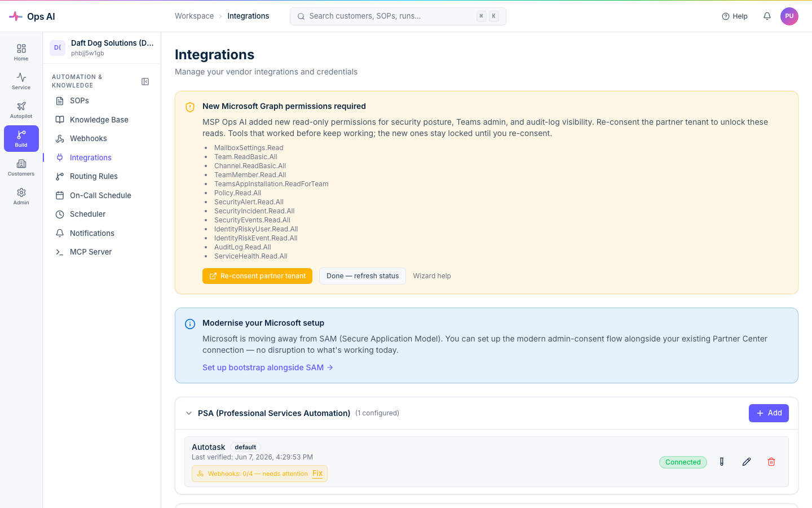Click Re-consent partner tenant button
Image resolution: width=812 pixels, height=508 pixels.
coord(257,276)
